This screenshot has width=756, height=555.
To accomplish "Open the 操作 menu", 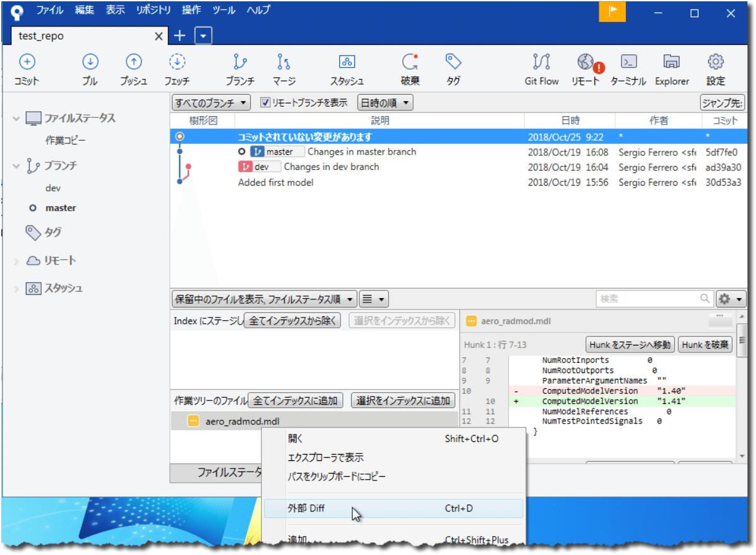I will pyautogui.click(x=191, y=10).
